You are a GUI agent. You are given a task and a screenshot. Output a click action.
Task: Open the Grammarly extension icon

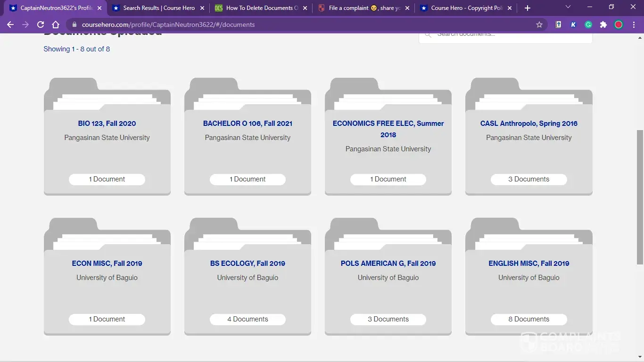(588, 25)
